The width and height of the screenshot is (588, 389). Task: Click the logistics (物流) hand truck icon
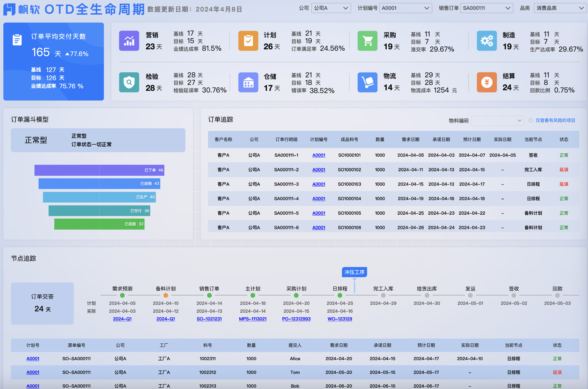[x=367, y=82]
